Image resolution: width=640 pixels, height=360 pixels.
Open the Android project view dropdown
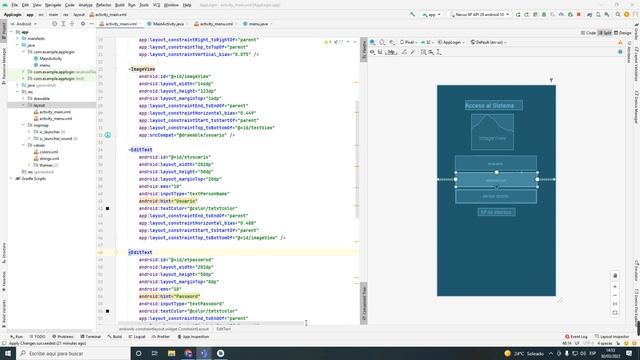(24, 24)
